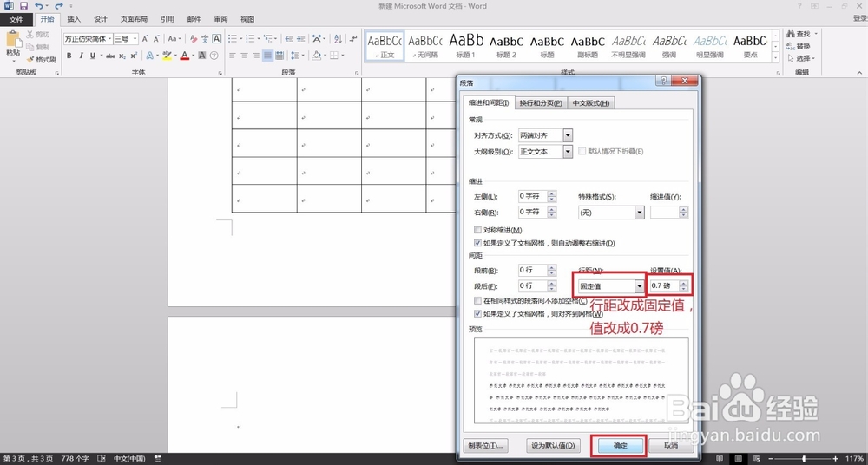
Task: Click the Paste clipboard icon
Action: coord(13,40)
